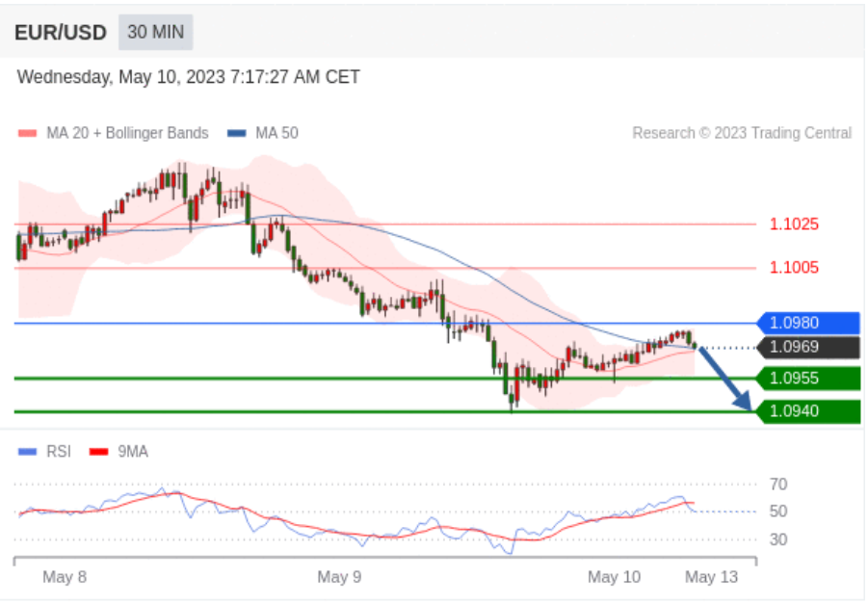Click the RSI 30 axis value
The image size is (868, 604).
pos(778,539)
